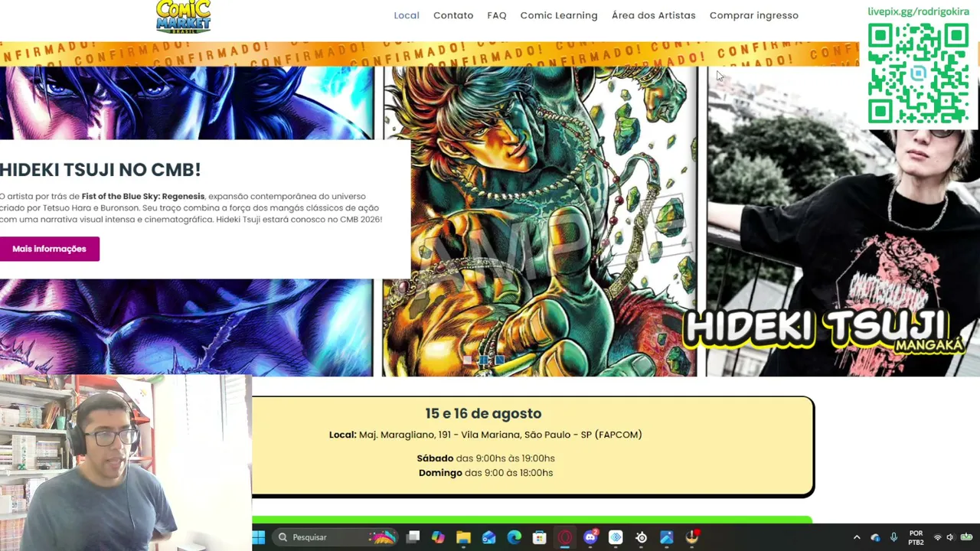Open the Outlook mail taskbar icon

488,537
